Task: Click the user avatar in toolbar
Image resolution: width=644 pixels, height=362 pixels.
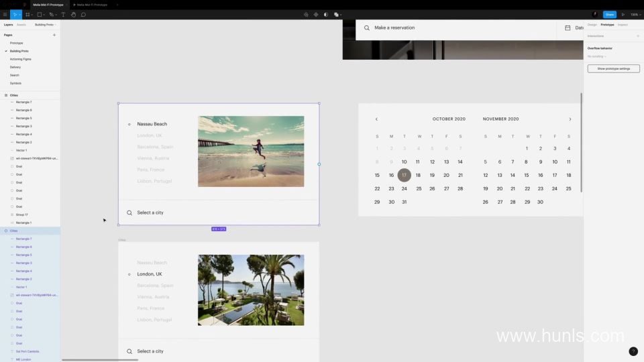Action: tap(595, 14)
